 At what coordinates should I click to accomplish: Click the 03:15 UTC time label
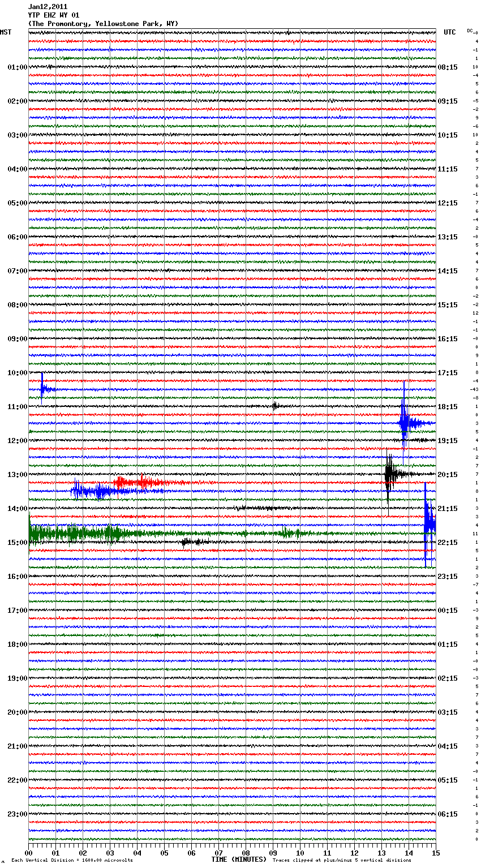pyautogui.click(x=448, y=712)
